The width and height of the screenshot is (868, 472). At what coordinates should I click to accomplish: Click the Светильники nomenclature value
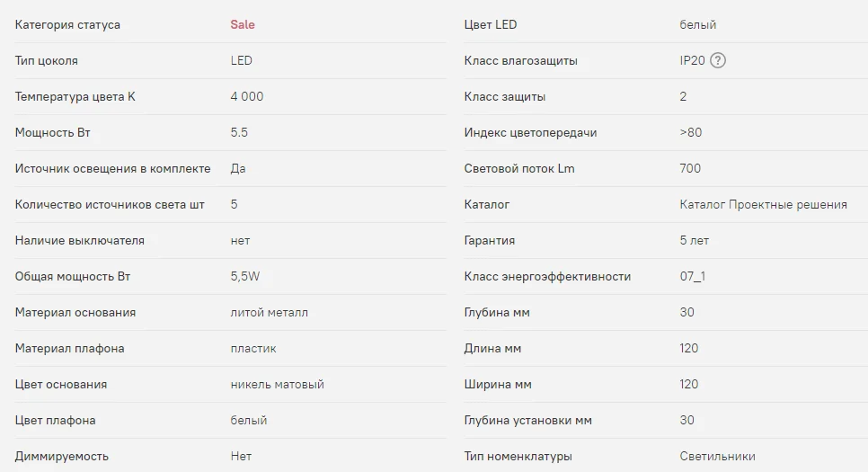717,457
